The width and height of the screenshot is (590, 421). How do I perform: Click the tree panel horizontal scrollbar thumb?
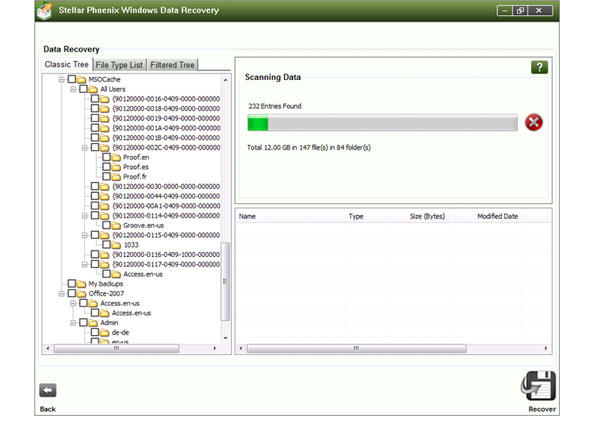[x=116, y=348]
